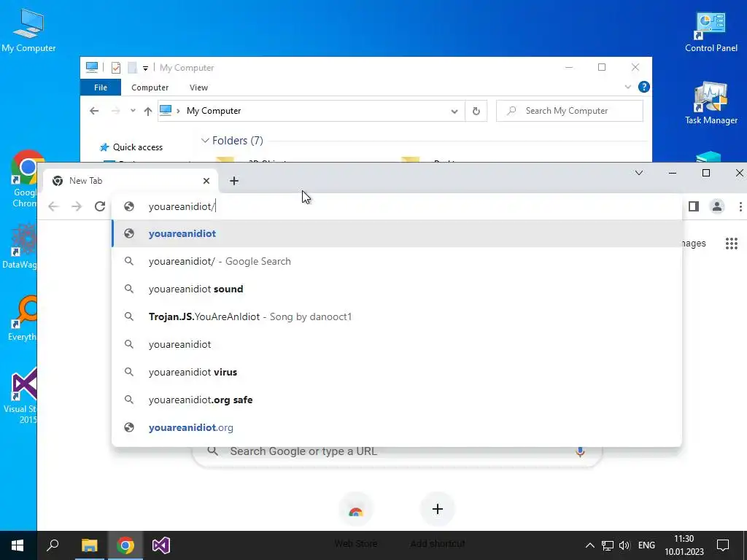747x560 pixels.
Task: Choose youareanidiot.org safe suggestion
Action: tap(397, 400)
